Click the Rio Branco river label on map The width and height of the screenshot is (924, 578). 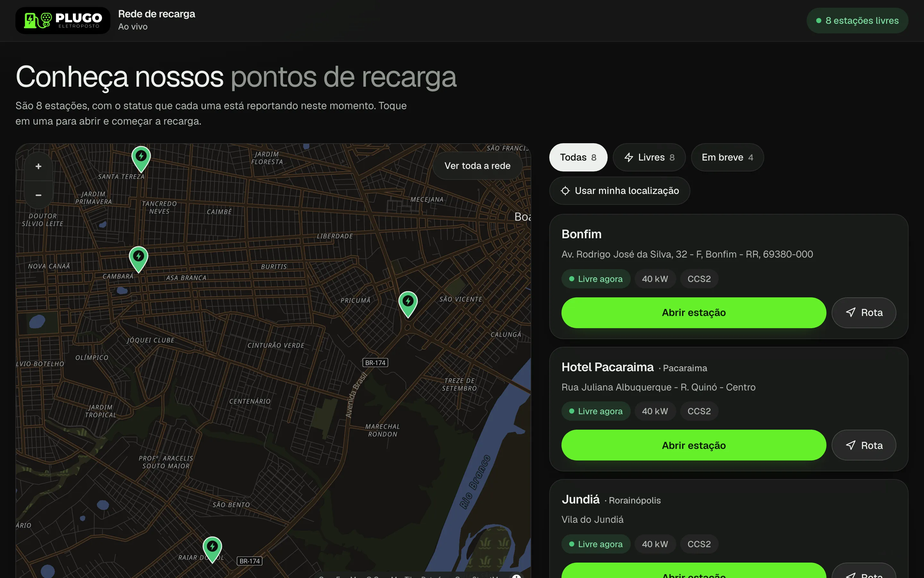[x=475, y=482]
